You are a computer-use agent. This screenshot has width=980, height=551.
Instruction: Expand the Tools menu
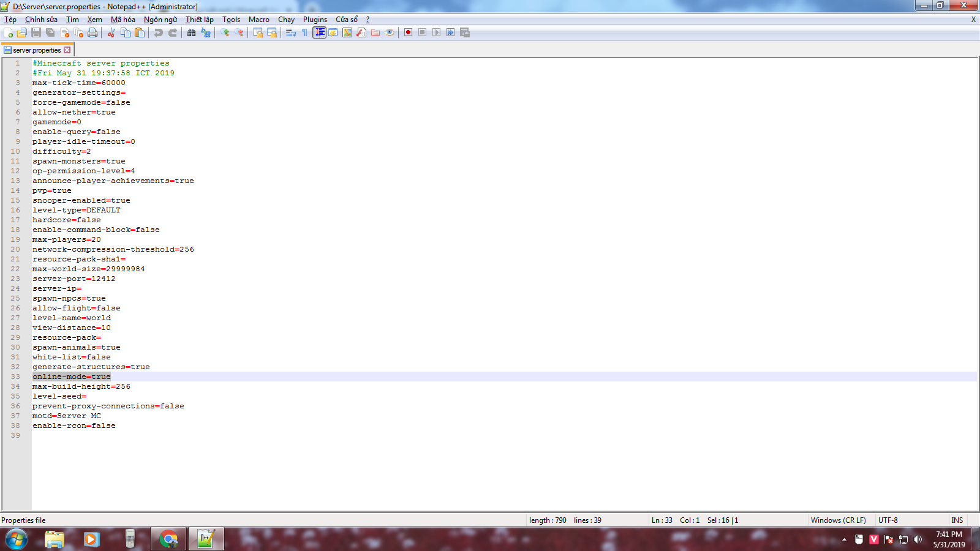pos(231,20)
